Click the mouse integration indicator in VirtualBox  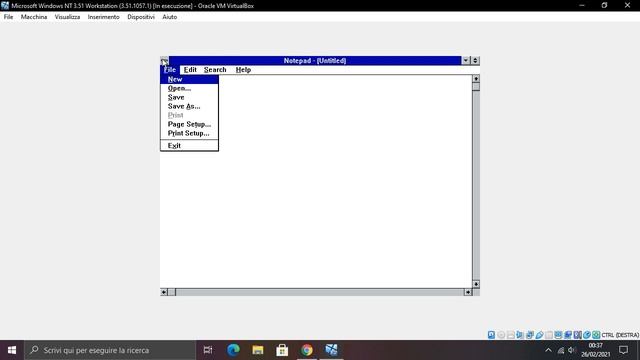[587, 335]
